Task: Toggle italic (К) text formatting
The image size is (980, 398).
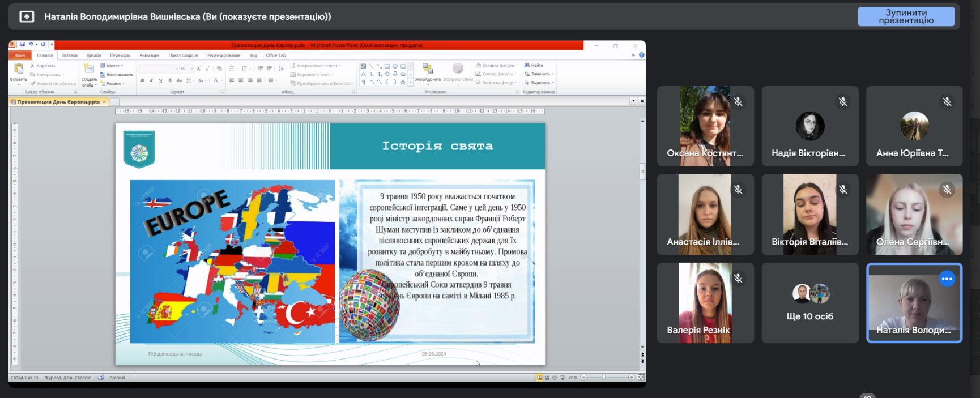Action: tap(151, 81)
